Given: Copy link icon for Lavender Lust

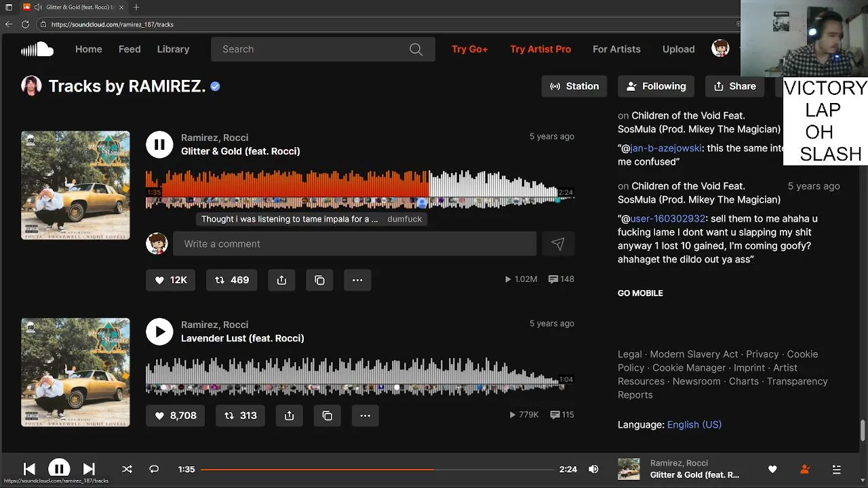Looking at the screenshot, I should tap(327, 415).
